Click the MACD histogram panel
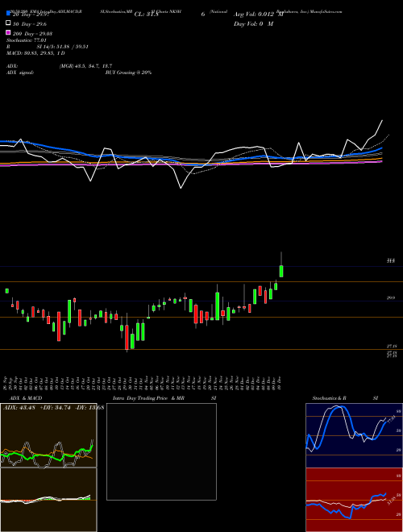The height and width of the screenshot is (532, 403). tap(48, 500)
